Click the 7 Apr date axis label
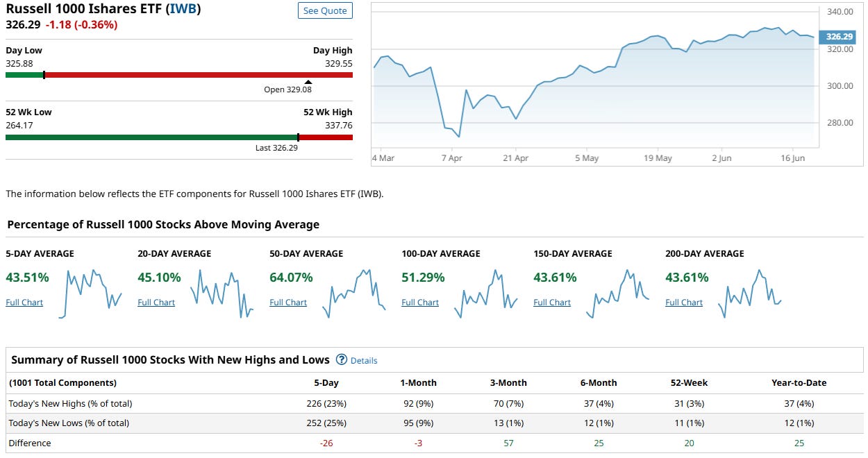Screen dimensions: 868x458 (x=451, y=158)
